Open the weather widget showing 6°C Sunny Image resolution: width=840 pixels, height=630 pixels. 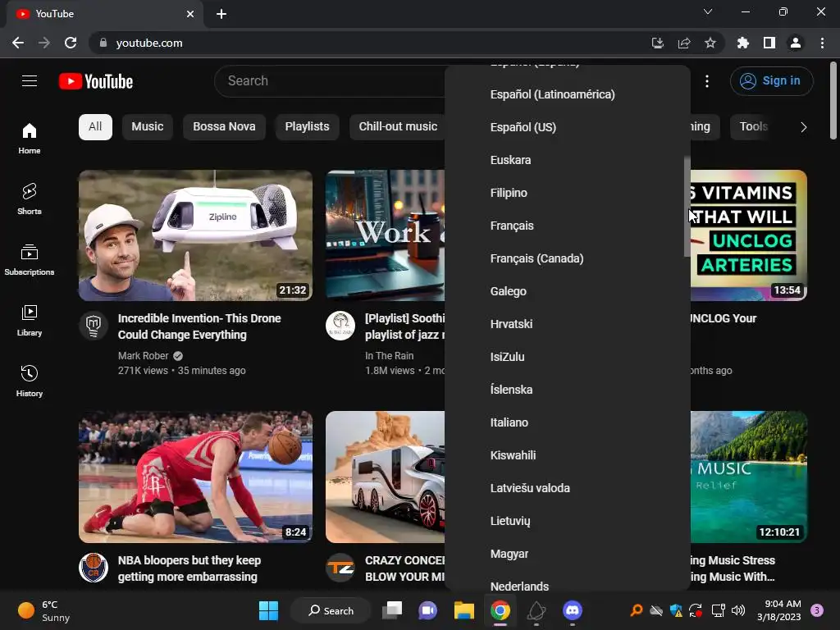point(44,610)
